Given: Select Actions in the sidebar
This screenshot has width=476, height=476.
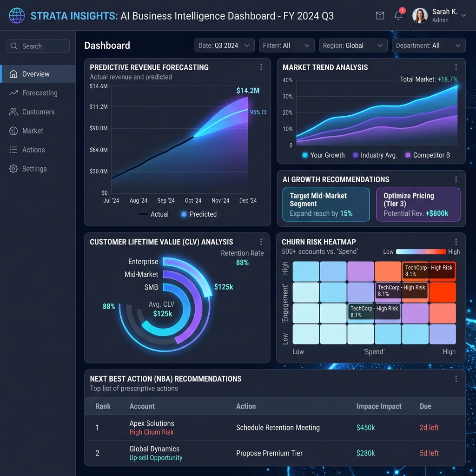Looking at the screenshot, I should pos(38,150).
